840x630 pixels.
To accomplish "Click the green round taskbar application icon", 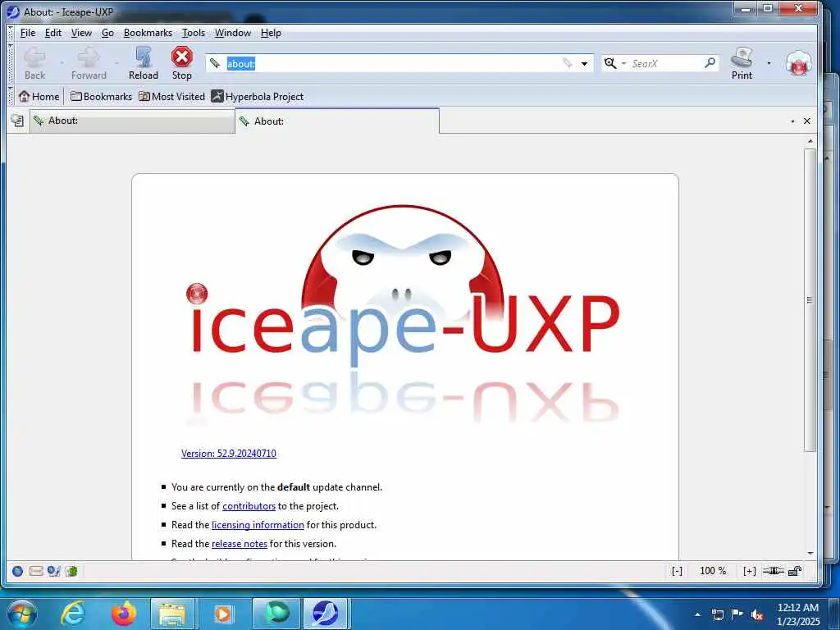I will click(x=276, y=614).
